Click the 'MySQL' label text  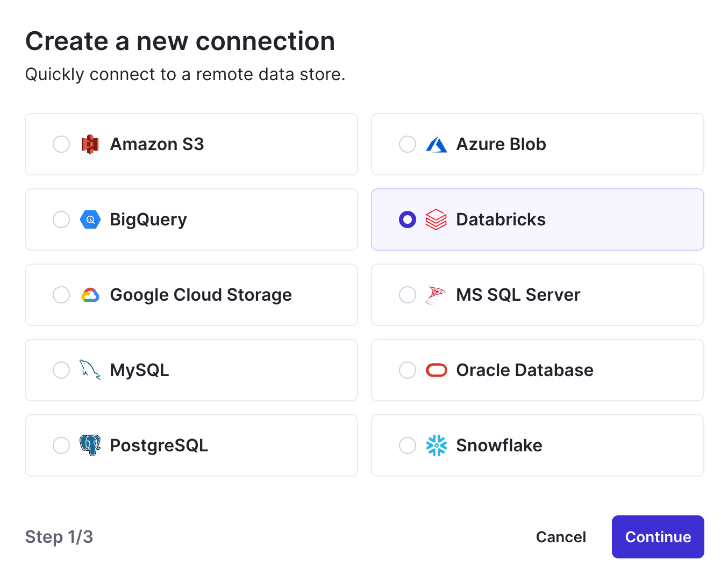pos(140,371)
